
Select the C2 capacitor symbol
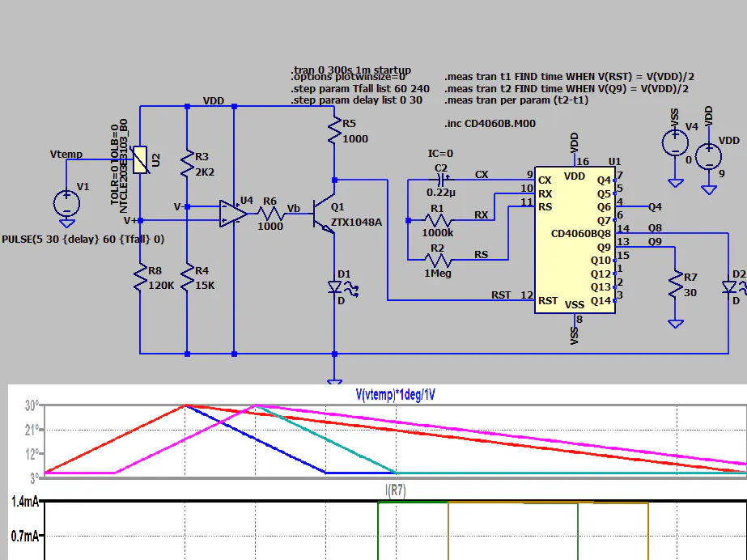(x=442, y=180)
